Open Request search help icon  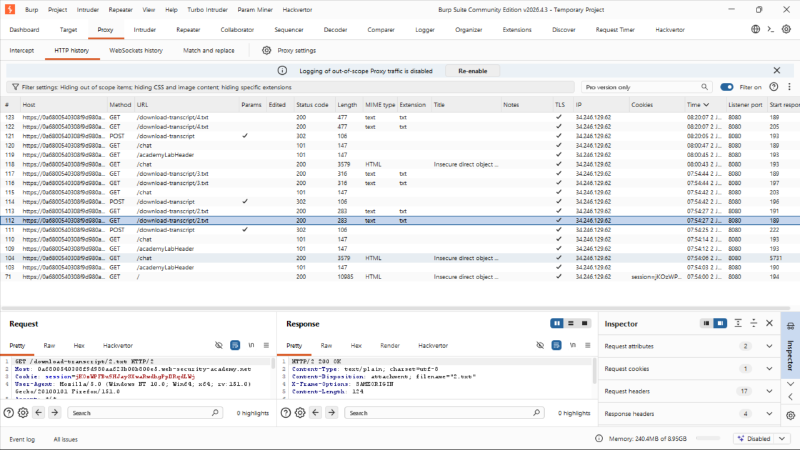9,413
